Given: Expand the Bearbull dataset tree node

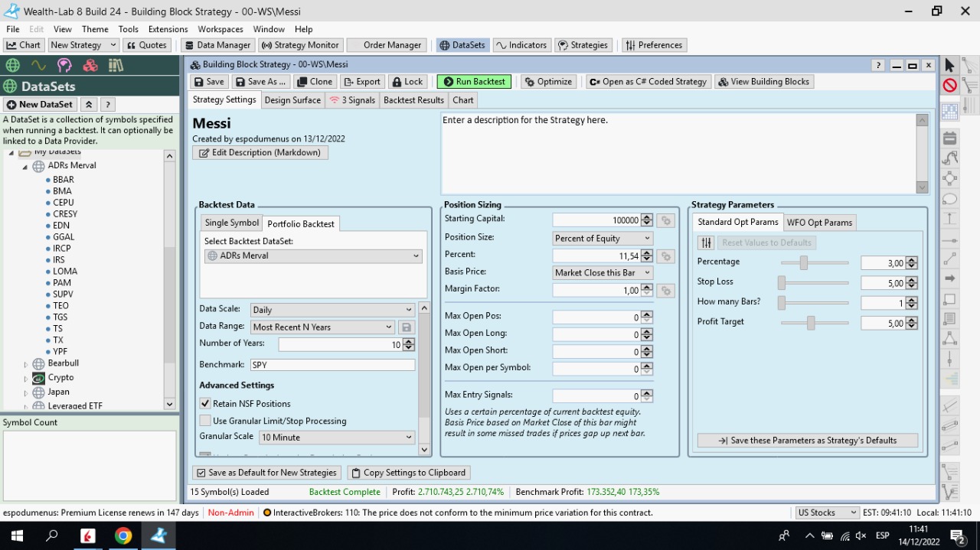Looking at the screenshot, I should coord(25,364).
